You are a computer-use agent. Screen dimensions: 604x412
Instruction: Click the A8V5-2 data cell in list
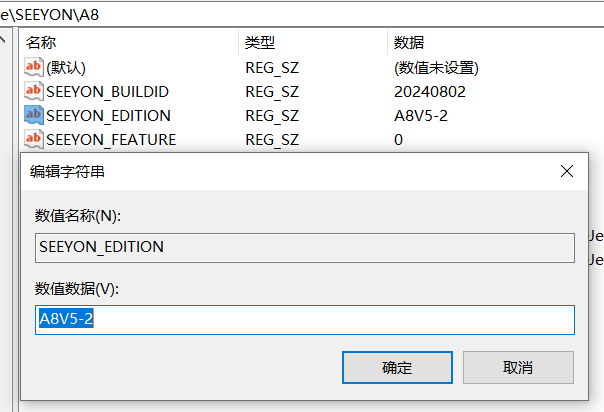coord(421,116)
